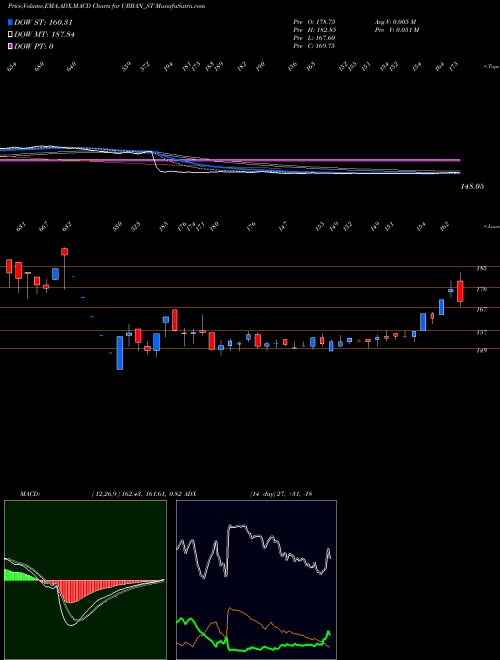500x660 pixels.
Task: Click the 167 price axis label
Action: point(481,309)
